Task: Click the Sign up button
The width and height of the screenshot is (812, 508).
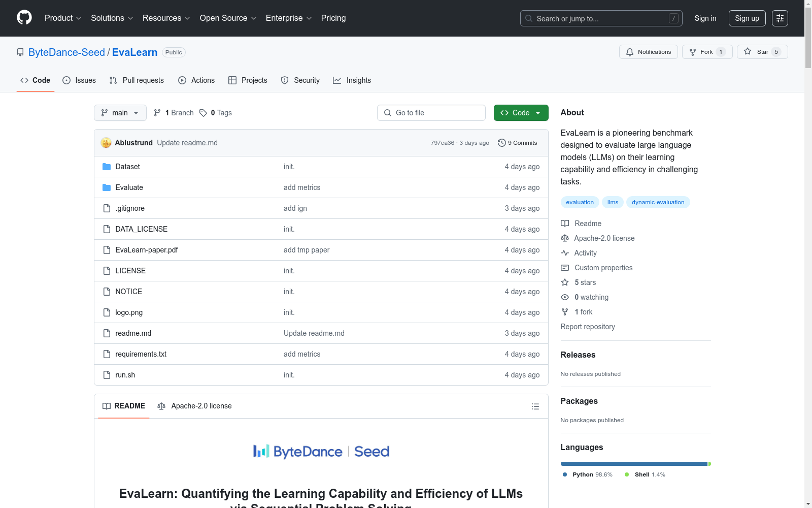Action: 747,18
